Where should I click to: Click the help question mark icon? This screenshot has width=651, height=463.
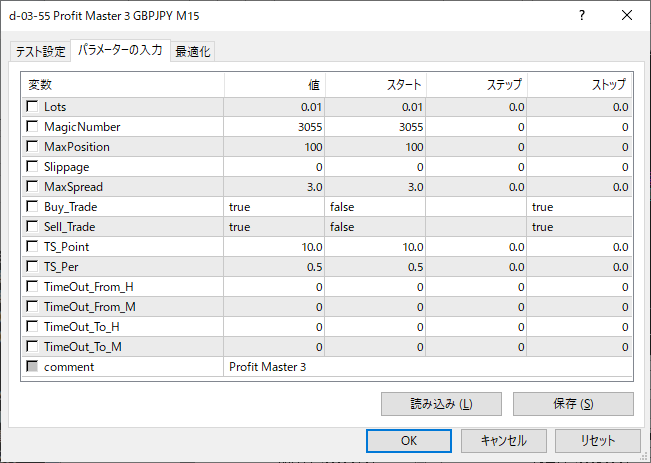[582, 16]
